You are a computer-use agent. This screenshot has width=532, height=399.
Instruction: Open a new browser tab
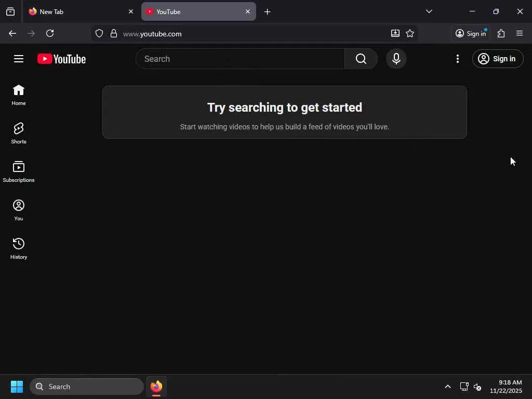268,12
